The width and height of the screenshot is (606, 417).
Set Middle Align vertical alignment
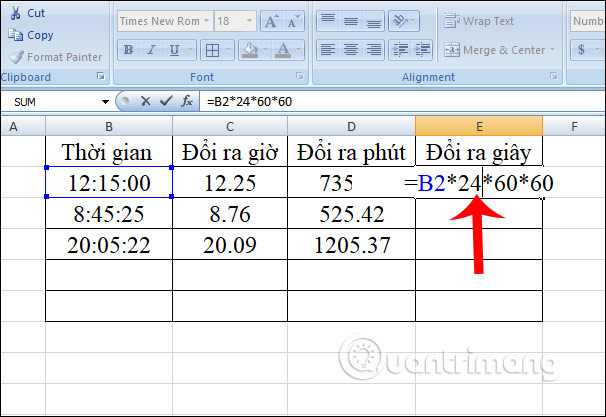coord(351,21)
